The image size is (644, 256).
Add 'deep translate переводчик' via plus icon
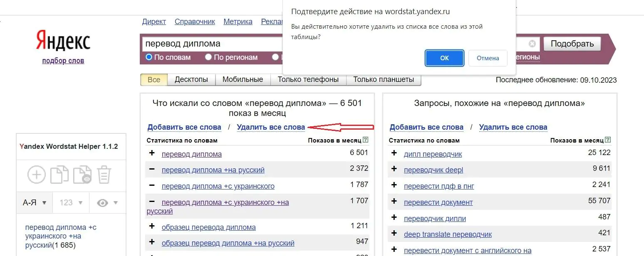pos(394,234)
